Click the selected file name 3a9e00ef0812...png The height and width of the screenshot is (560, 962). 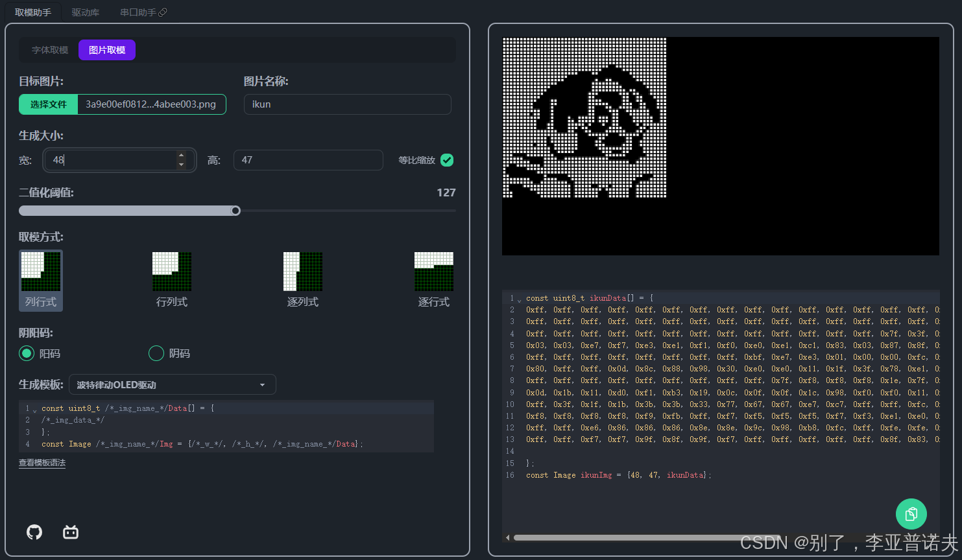[150, 104]
